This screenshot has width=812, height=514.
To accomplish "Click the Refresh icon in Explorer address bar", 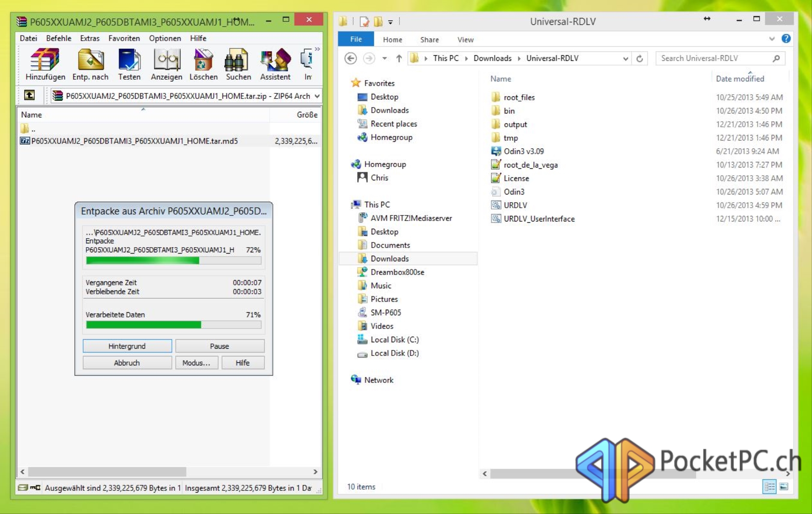I will (x=640, y=59).
